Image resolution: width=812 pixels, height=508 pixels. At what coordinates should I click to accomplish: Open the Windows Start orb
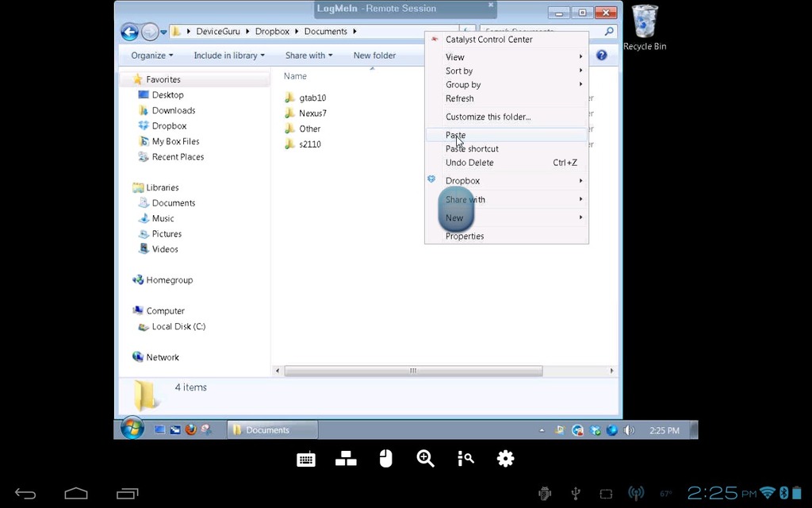point(132,428)
